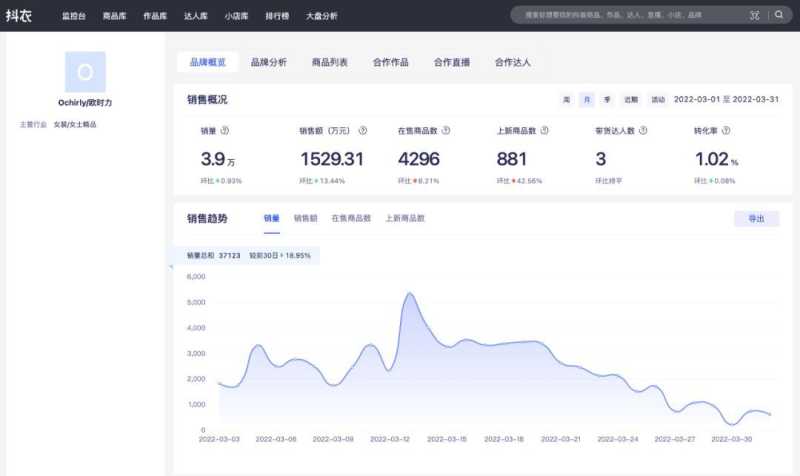Switch to the 商品列表 tab
The width and height of the screenshot is (800, 476).
point(330,62)
